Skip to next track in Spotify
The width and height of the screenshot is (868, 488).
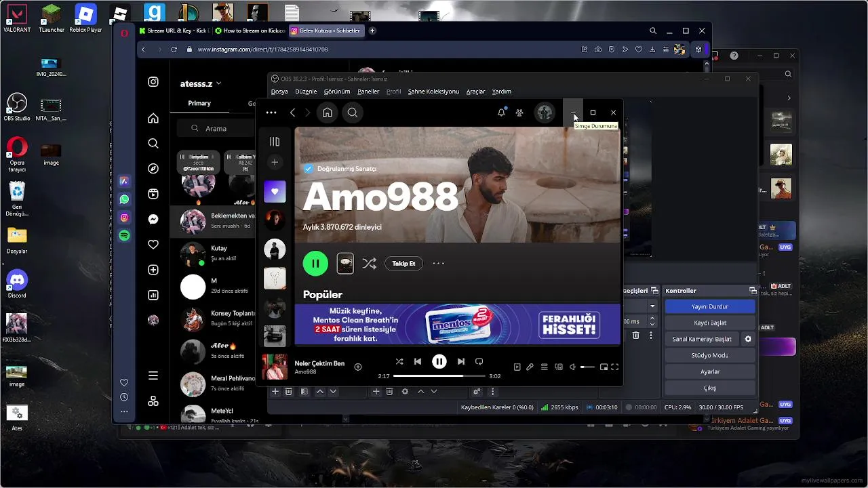461,362
